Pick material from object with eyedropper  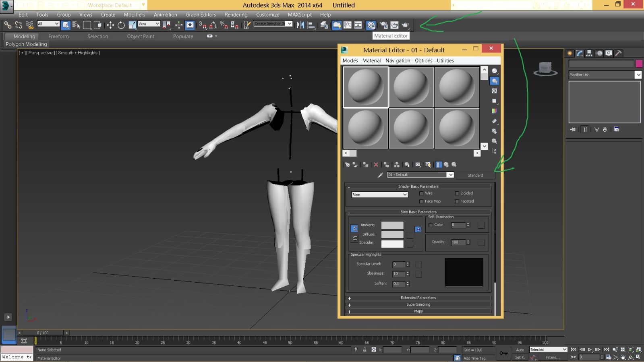(380, 175)
